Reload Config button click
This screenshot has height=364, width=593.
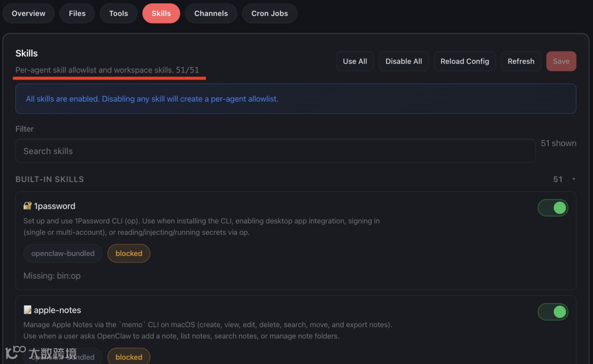[x=465, y=61]
